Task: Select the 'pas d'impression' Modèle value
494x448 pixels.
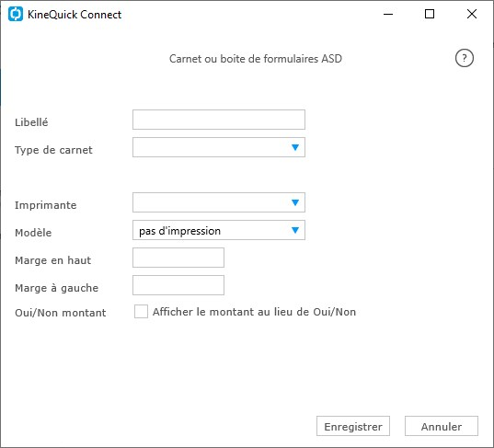Action: pos(179,231)
